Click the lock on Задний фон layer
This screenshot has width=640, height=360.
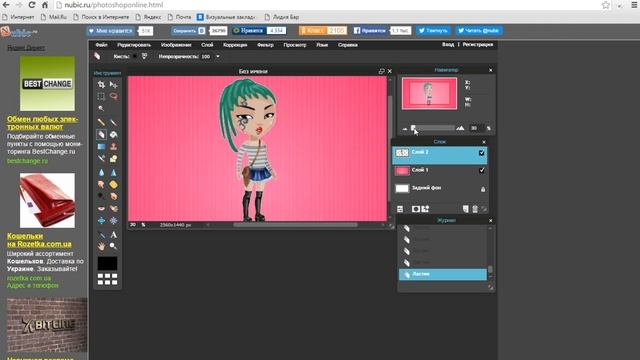coord(483,189)
